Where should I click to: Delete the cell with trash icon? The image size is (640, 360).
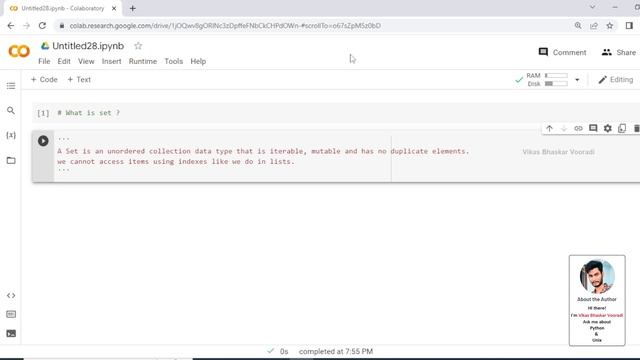pos(636,129)
